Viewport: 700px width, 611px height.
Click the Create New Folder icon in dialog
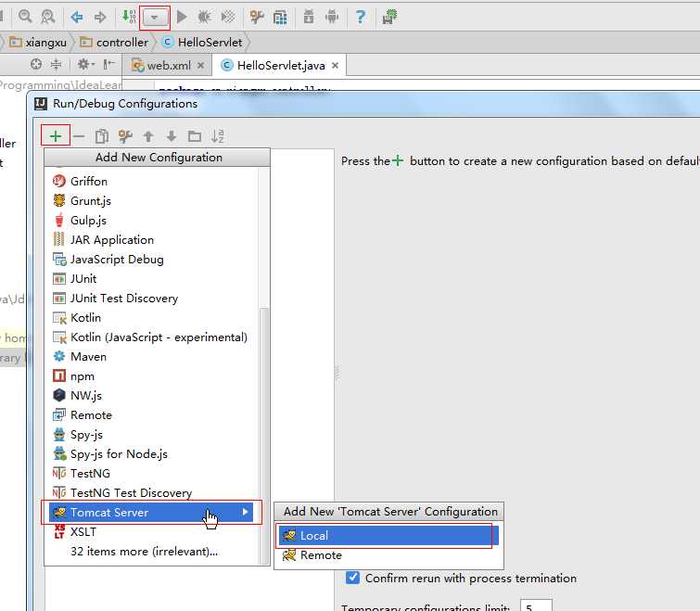click(195, 136)
